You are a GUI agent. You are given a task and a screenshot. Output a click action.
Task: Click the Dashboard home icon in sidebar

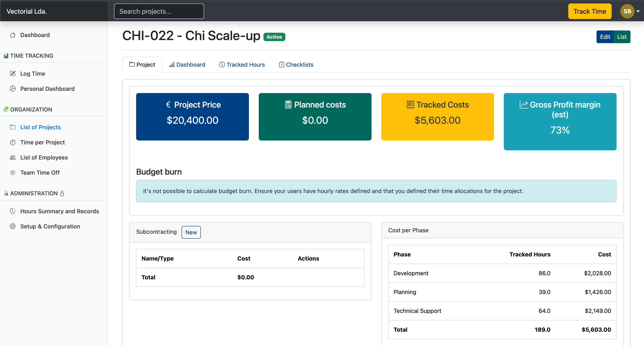(x=13, y=35)
